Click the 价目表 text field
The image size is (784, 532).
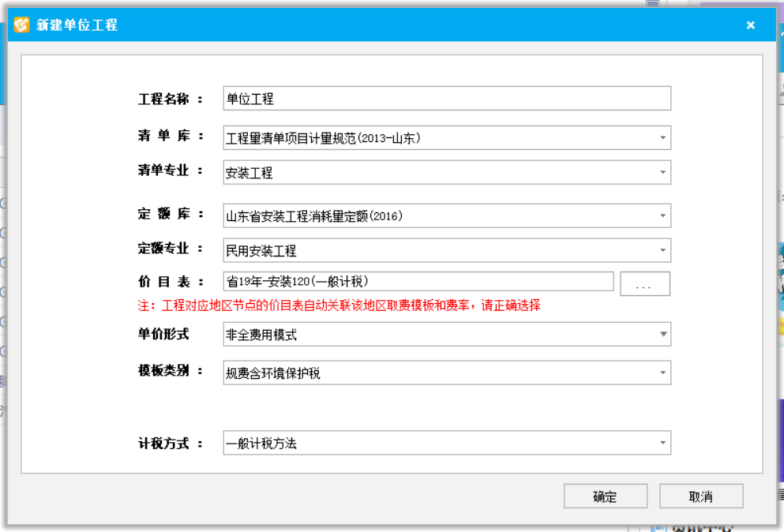(x=418, y=283)
